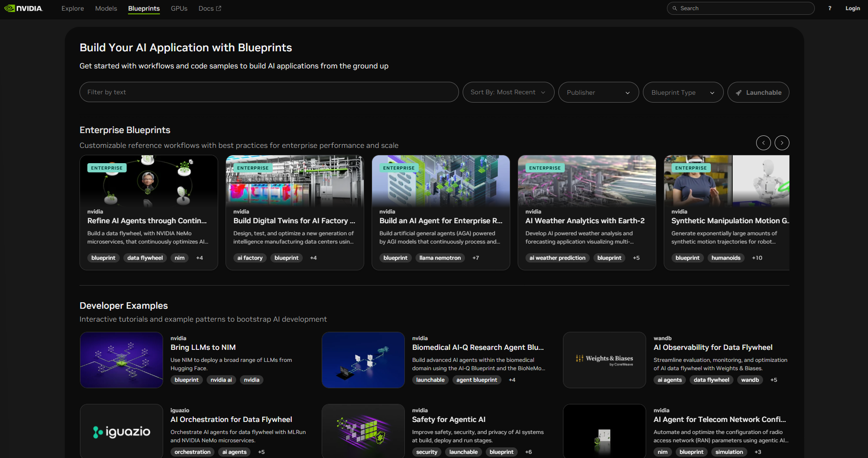The image size is (868, 458).
Task: Go to the GPUs tab
Action: pos(179,8)
